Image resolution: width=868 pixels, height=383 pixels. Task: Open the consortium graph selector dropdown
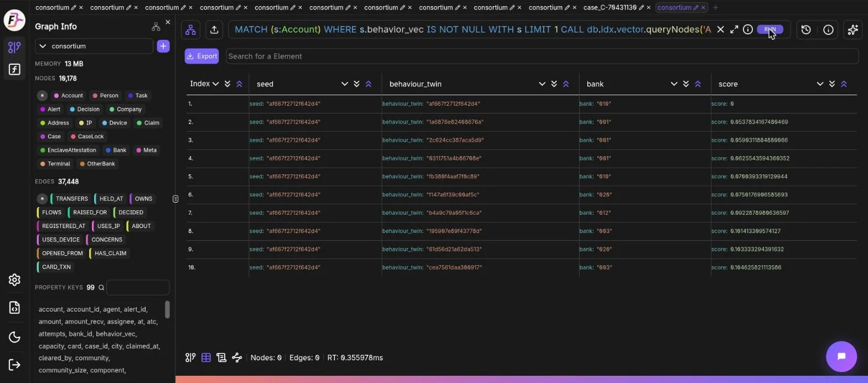coord(94,46)
